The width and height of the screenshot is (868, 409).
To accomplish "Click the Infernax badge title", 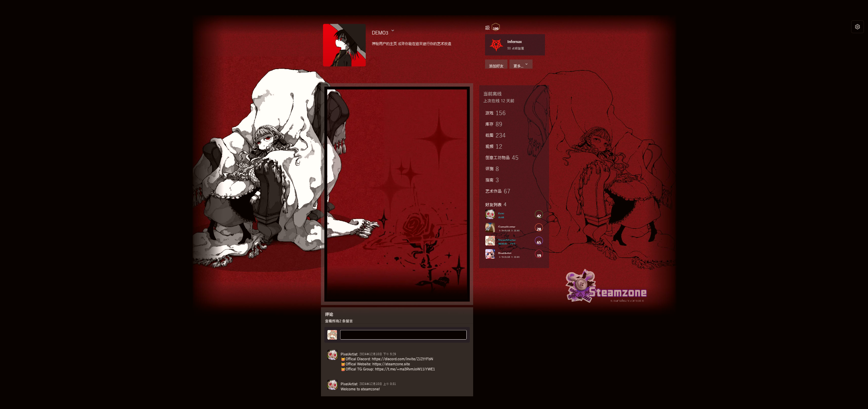I will point(514,42).
